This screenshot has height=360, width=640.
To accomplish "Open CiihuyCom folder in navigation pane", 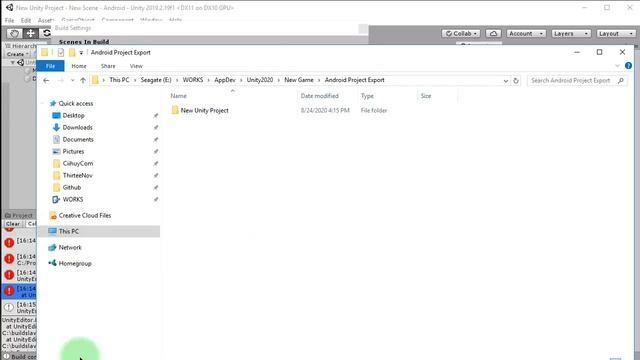I will [78, 163].
